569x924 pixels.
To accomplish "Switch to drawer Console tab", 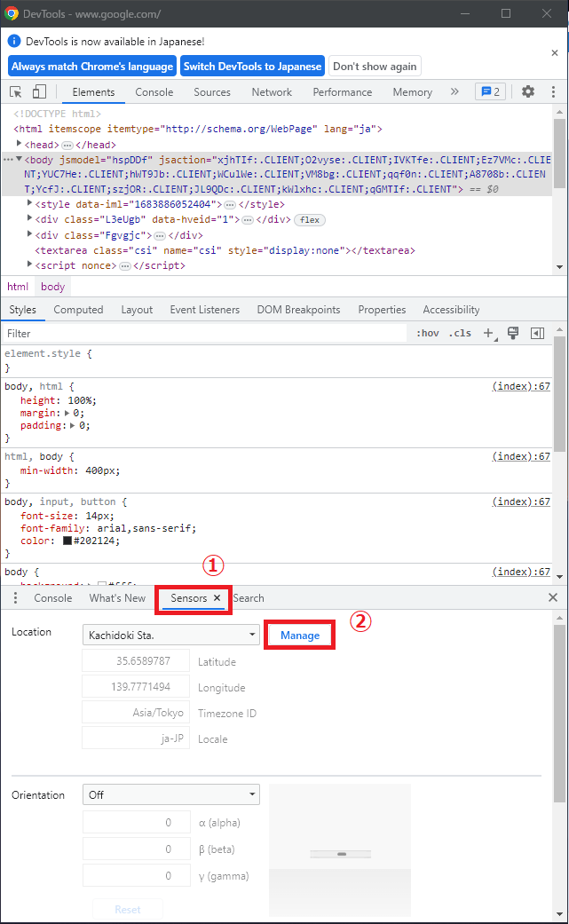I will pos(53,598).
